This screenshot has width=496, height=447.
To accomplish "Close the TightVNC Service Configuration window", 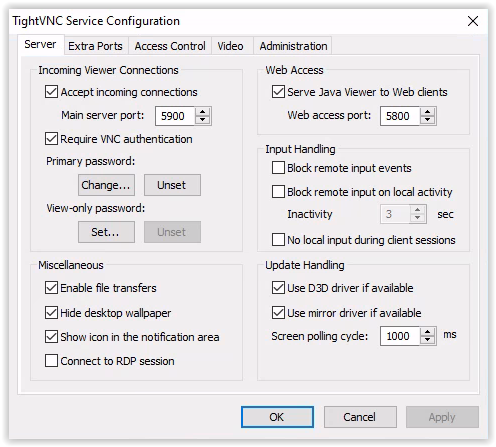I will pos(473,21).
